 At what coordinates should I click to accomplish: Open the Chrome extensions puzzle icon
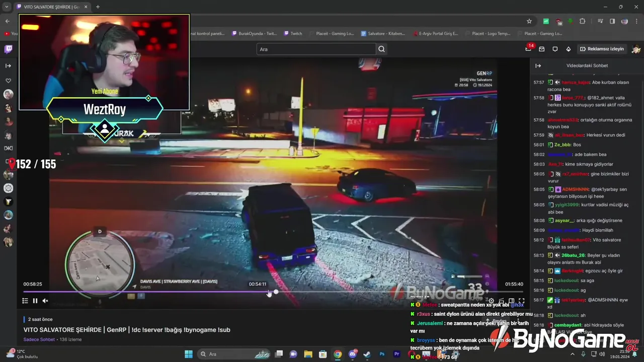[583, 21]
